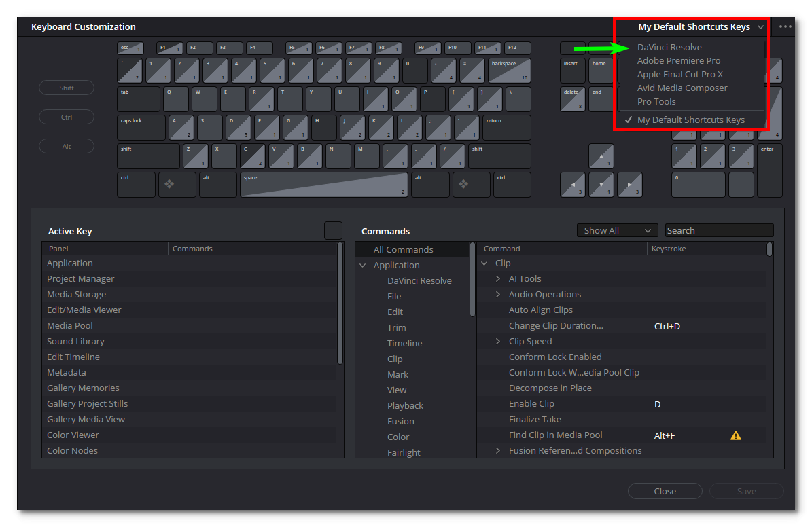The height and width of the screenshot is (527, 812).
Task: Expand the AI Tools command group
Action: tap(497, 278)
